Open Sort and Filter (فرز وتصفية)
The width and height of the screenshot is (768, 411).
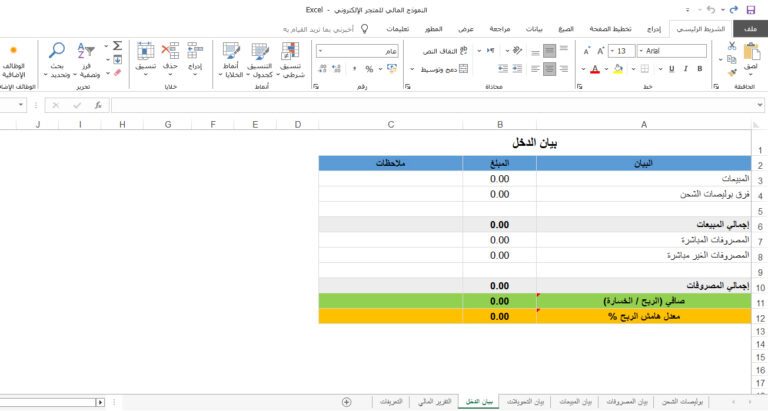point(87,60)
